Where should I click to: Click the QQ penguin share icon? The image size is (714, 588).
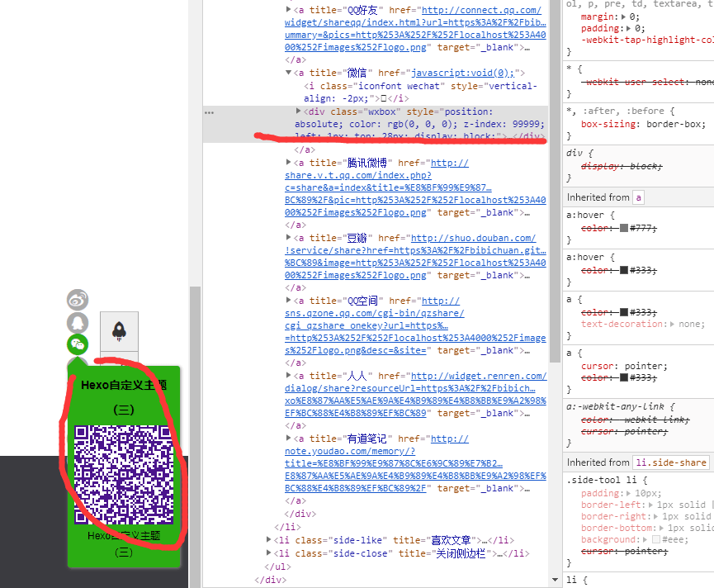tap(78, 323)
